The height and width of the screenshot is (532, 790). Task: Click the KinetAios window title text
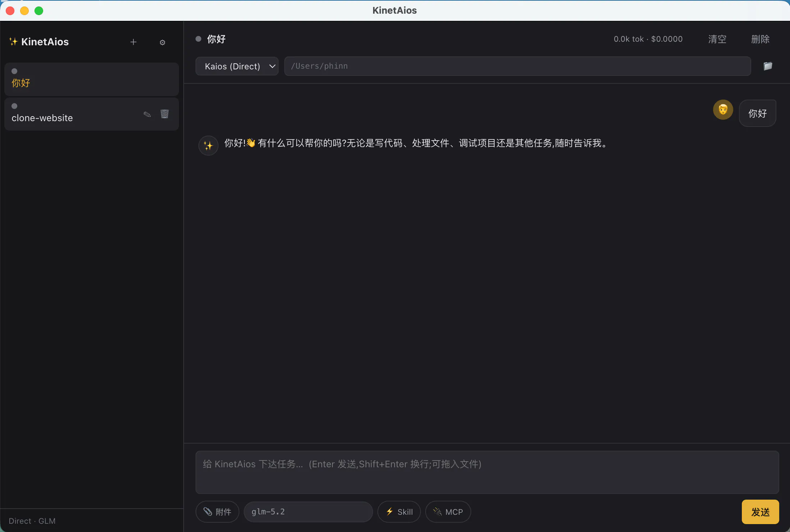pyautogui.click(x=395, y=10)
